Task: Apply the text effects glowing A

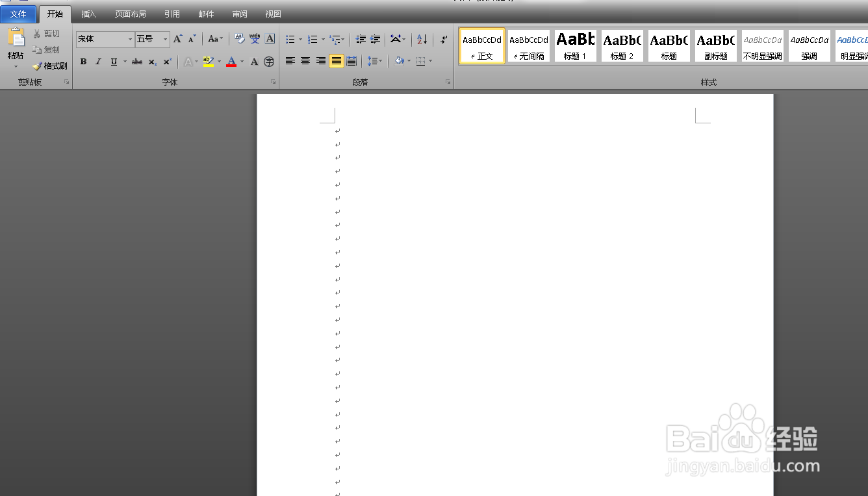Action: click(188, 62)
